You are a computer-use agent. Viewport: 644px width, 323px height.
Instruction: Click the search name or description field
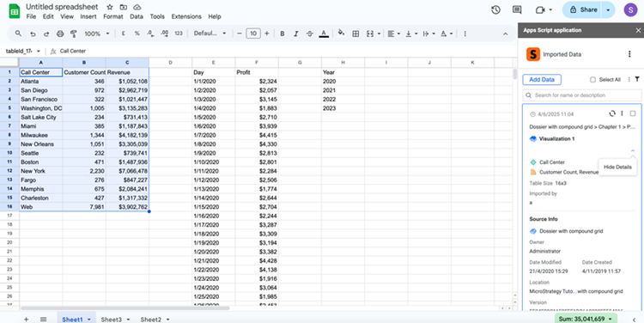coord(582,95)
